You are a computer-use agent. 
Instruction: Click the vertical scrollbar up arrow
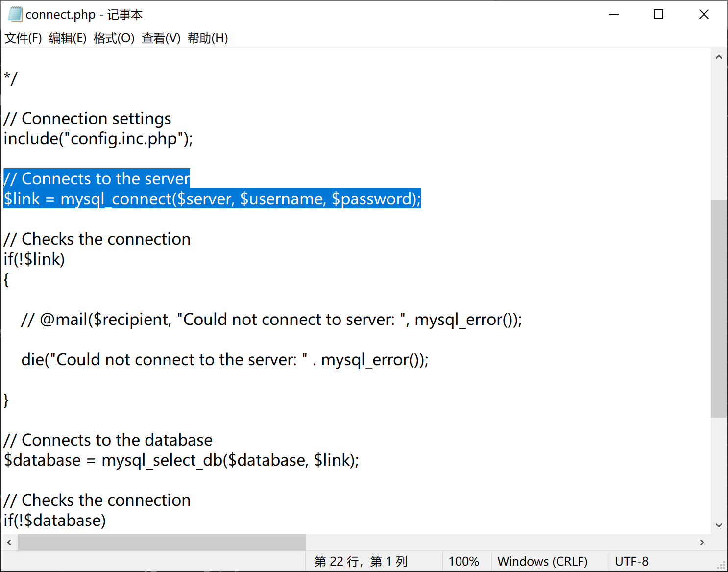click(x=719, y=56)
